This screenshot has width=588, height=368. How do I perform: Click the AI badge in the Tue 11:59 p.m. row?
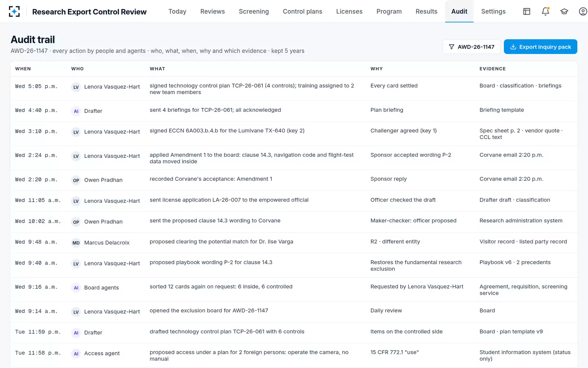point(76,333)
